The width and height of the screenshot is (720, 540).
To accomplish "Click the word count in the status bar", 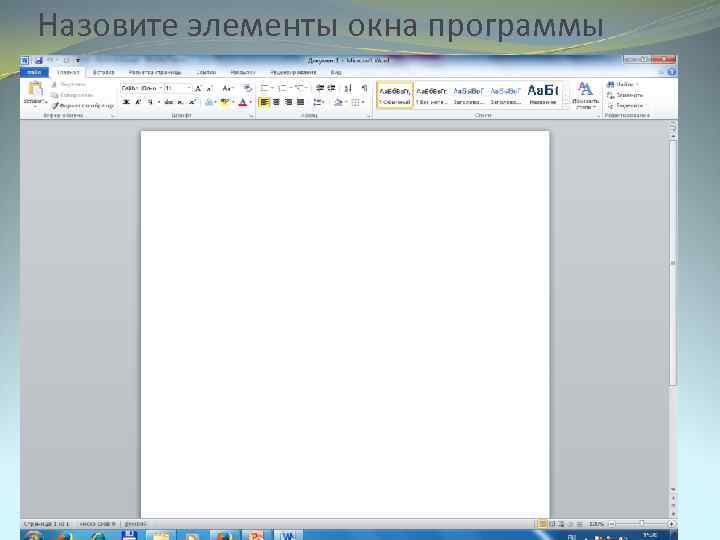I will click(97, 524).
